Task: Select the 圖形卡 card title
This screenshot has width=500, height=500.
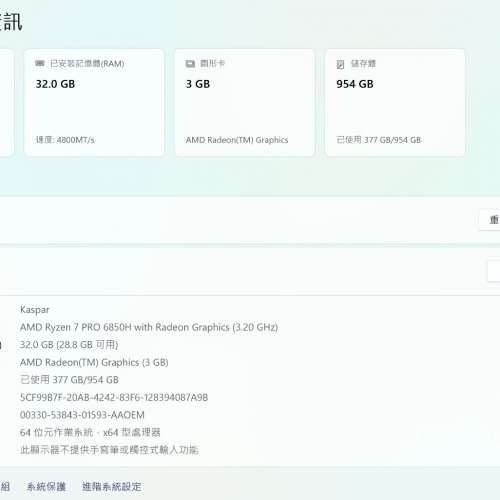Action: (213, 63)
